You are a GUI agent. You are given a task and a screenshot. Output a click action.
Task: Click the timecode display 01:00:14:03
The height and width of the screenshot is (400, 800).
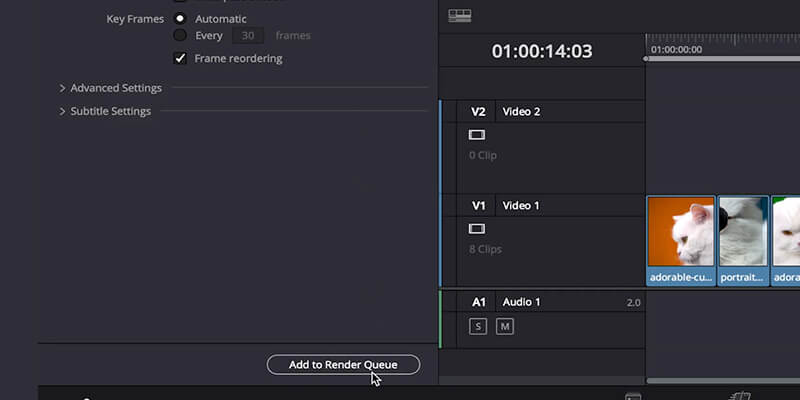pyautogui.click(x=542, y=51)
